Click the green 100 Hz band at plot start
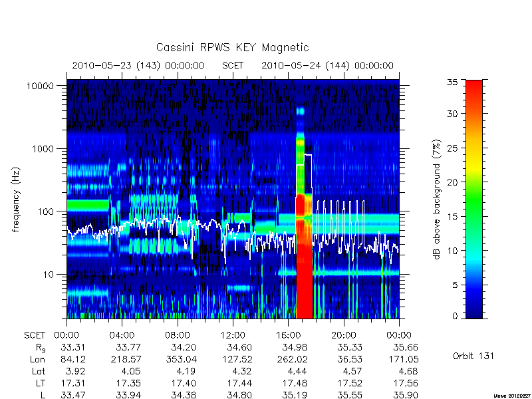 pyautogui.click(x=88, y=205)
